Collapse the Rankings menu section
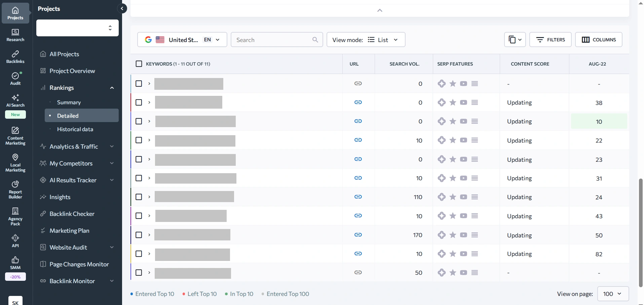This screenshot has height=305, width=644. 112,88
